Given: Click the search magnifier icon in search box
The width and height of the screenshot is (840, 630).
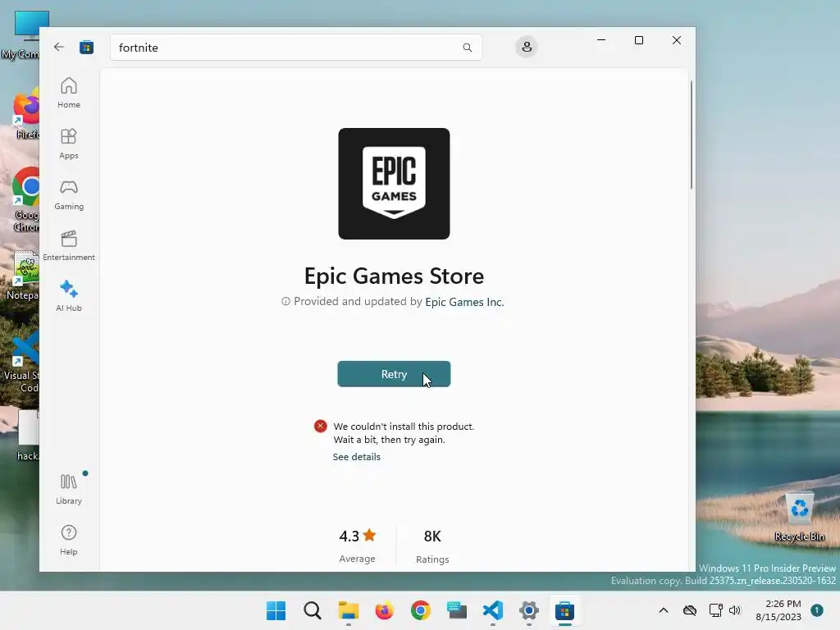Looking at the screenshot, I should pos(467,48).
